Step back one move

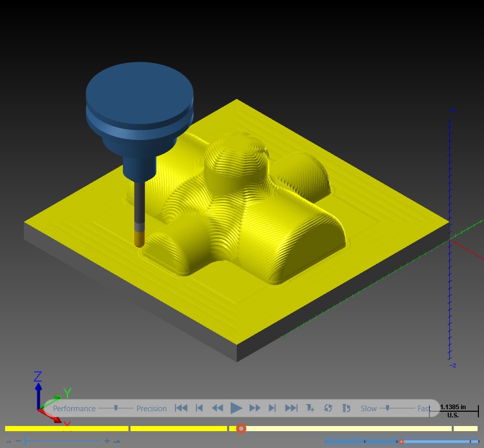[200, 408]
